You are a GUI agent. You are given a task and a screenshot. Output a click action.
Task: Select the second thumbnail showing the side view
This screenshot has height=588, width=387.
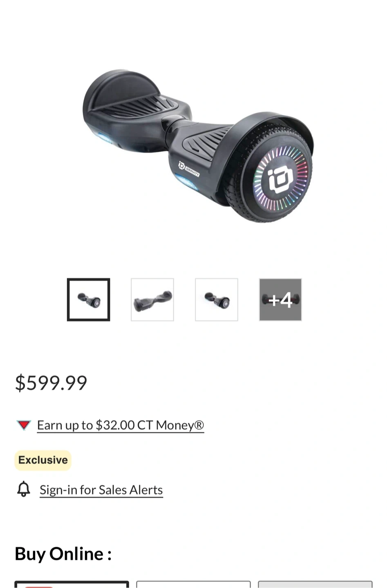[152, 300]
